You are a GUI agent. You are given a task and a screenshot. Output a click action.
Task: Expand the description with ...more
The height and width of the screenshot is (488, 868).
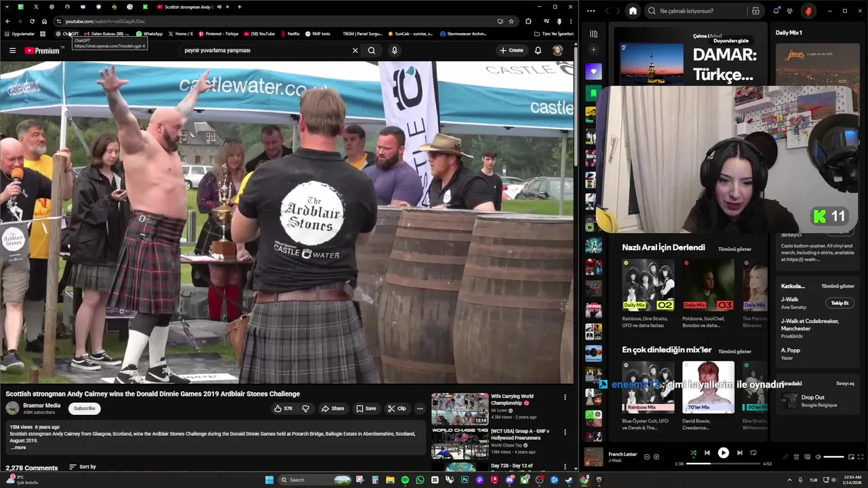(19, 447)
